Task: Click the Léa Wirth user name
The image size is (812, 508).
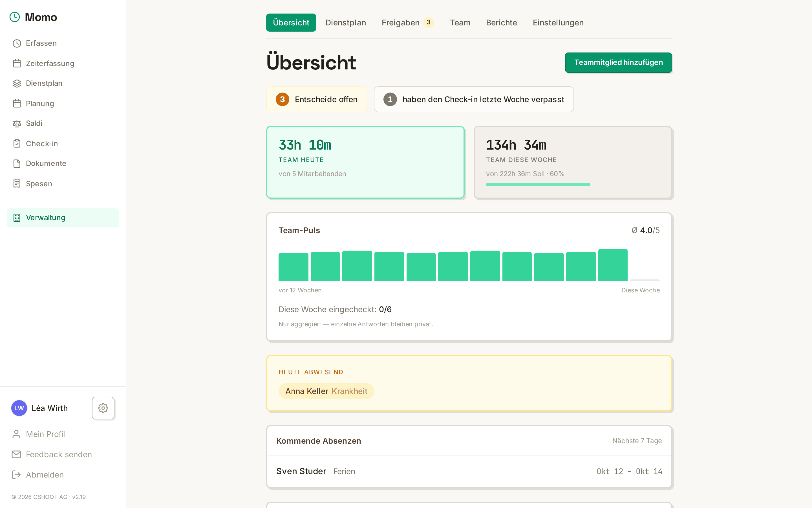Action: 50,408
